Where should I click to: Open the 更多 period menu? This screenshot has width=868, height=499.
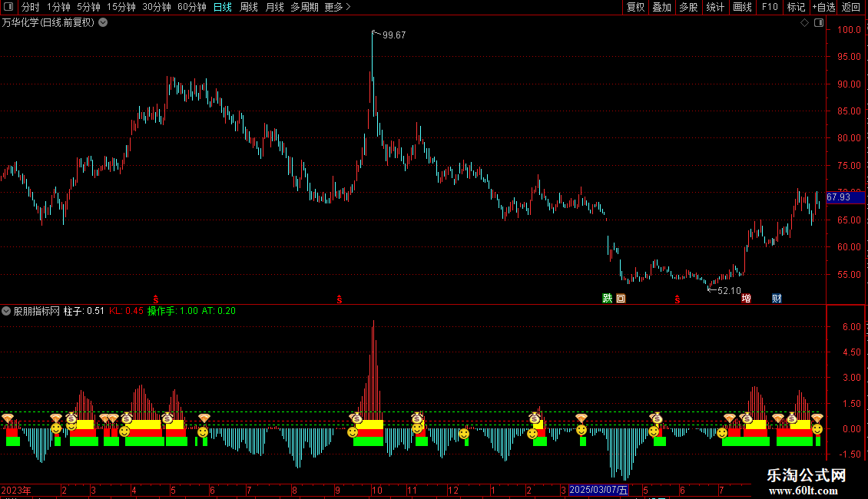pyautogui.click(x=337, y=7)
